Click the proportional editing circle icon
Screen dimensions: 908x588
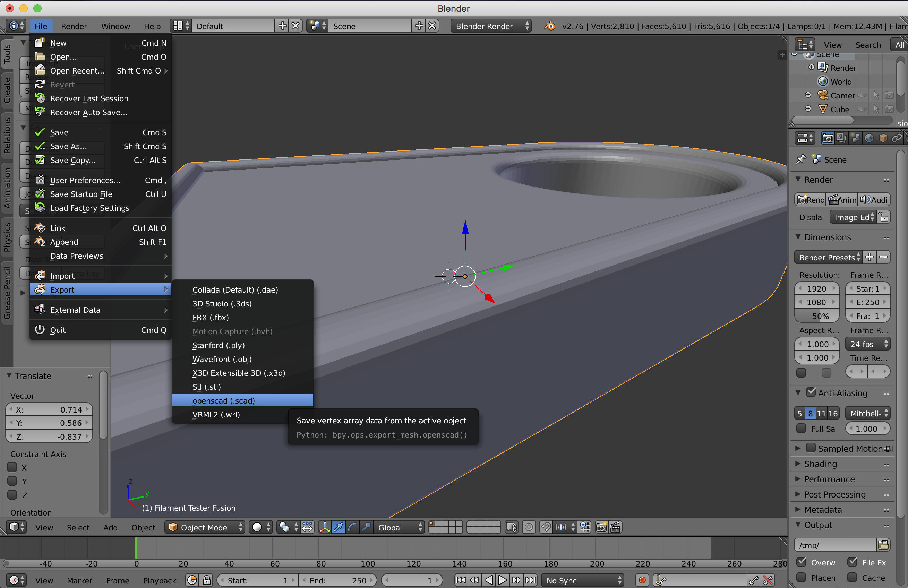(529, 527)
